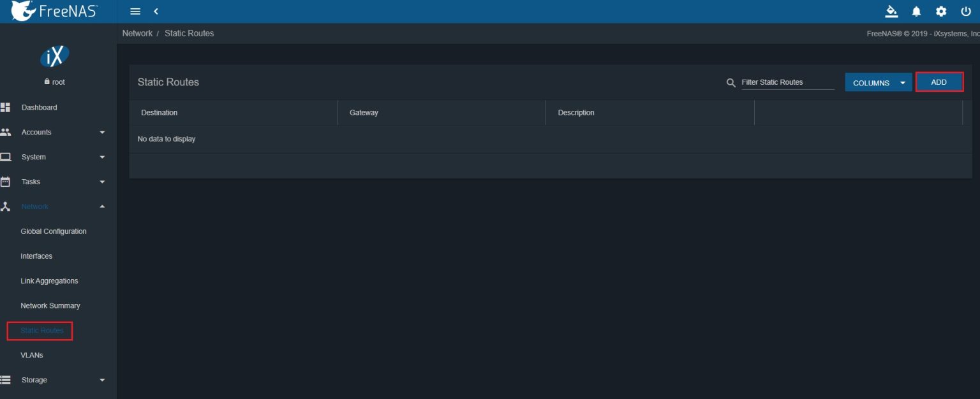980x399 pixels.
Task: Open the notifications bell icon
Action: (916, 11)
